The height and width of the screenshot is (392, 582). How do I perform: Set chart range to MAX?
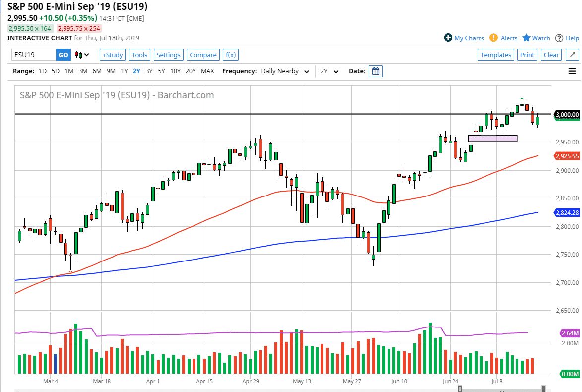(x=207, y=71)
